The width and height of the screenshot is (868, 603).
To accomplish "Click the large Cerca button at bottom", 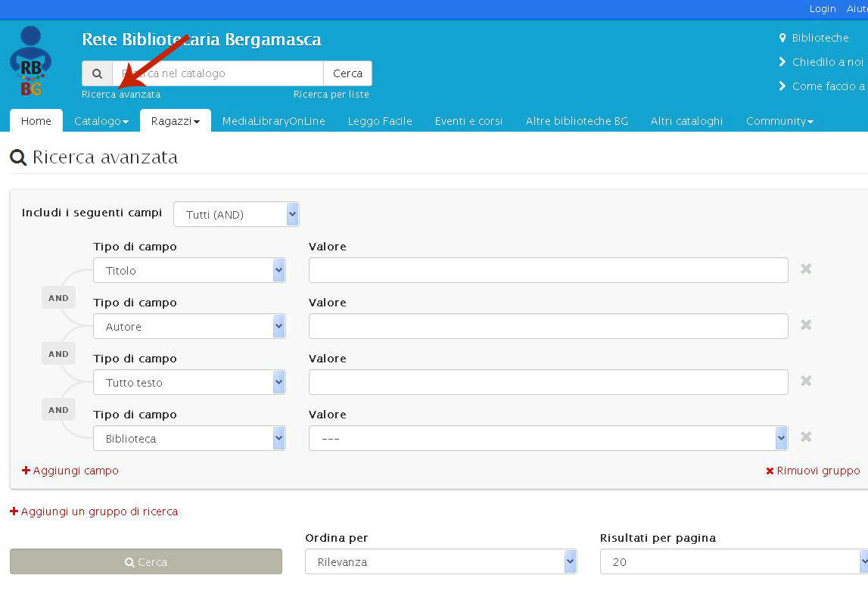I will (x=146, y=562).
